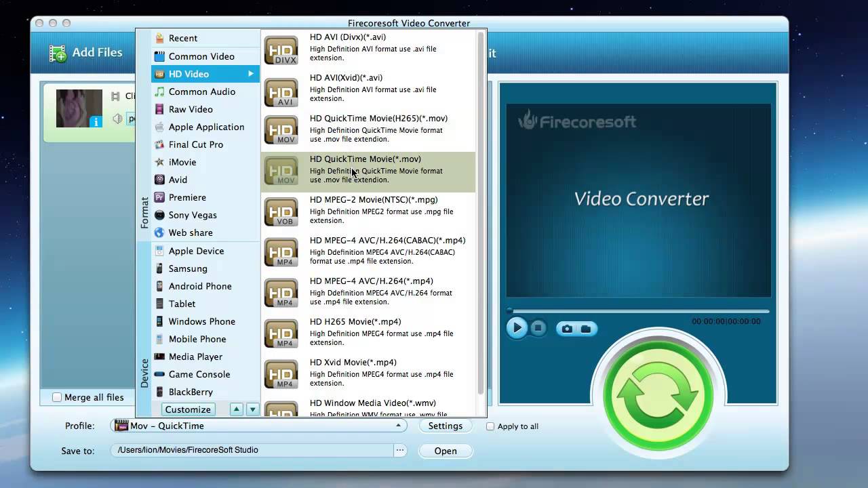This screenshot has width=868, height=488.
Task: Click the Avid category icon
Action: pos(159,180)
